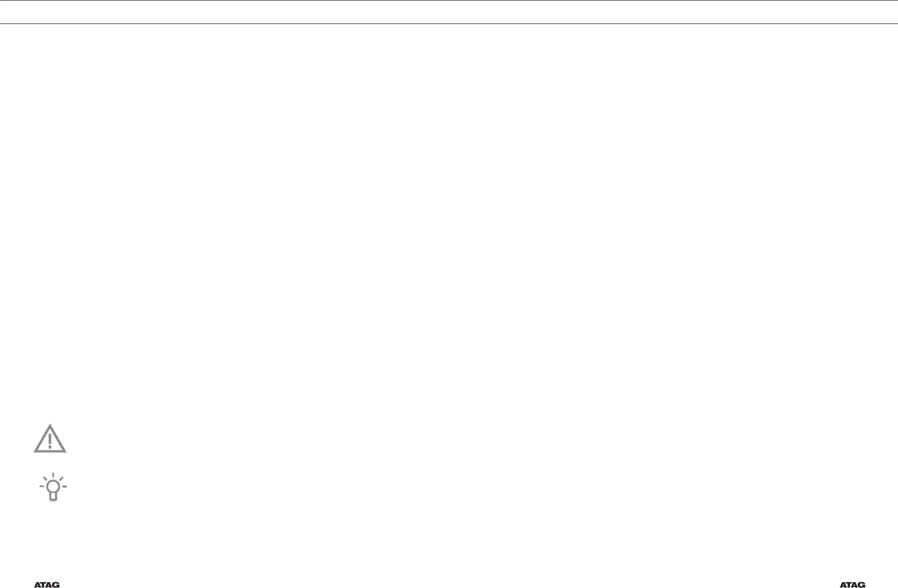
Task: Click the warning triangle icon
Action: click(x=50, y=438)
